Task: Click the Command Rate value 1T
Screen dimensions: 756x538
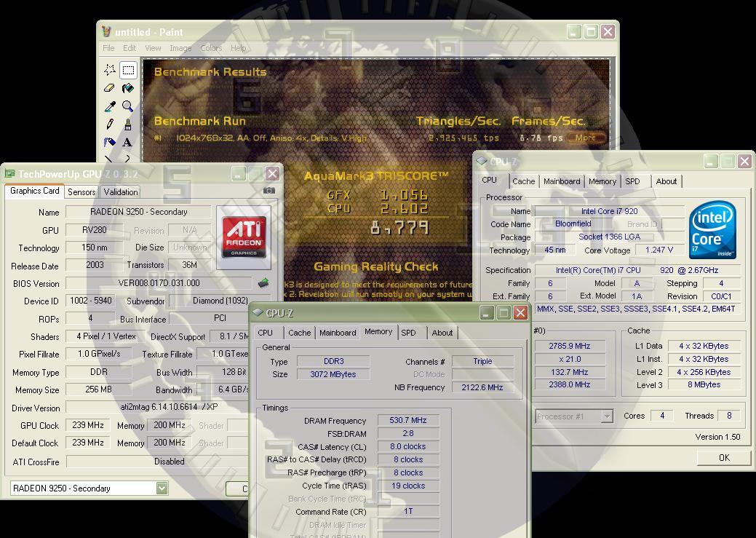Action: [x=408, y=512]
